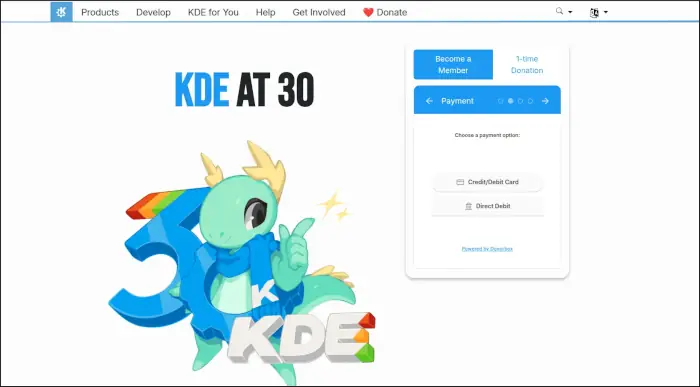The image size is (700, 387).
Task: Select the fourth step indicator dot
Action: click(530, 101)
